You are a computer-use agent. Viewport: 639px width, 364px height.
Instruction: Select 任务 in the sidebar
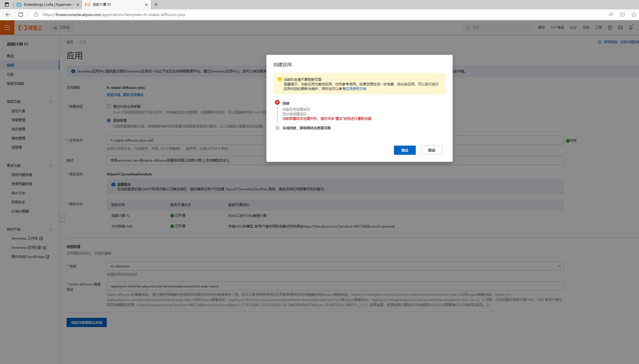coord(10,75)
